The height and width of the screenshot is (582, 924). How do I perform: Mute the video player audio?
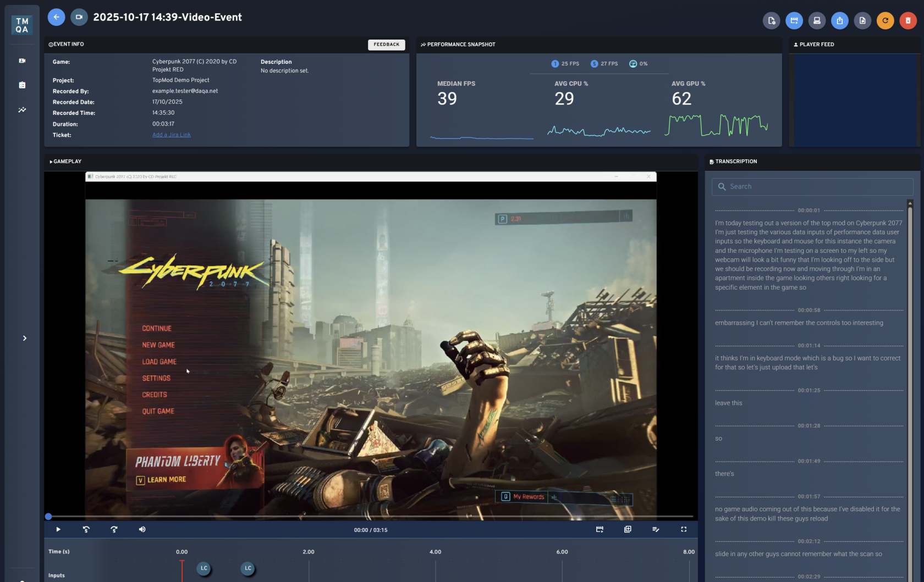pyautogui.click(x=141, y=529)
